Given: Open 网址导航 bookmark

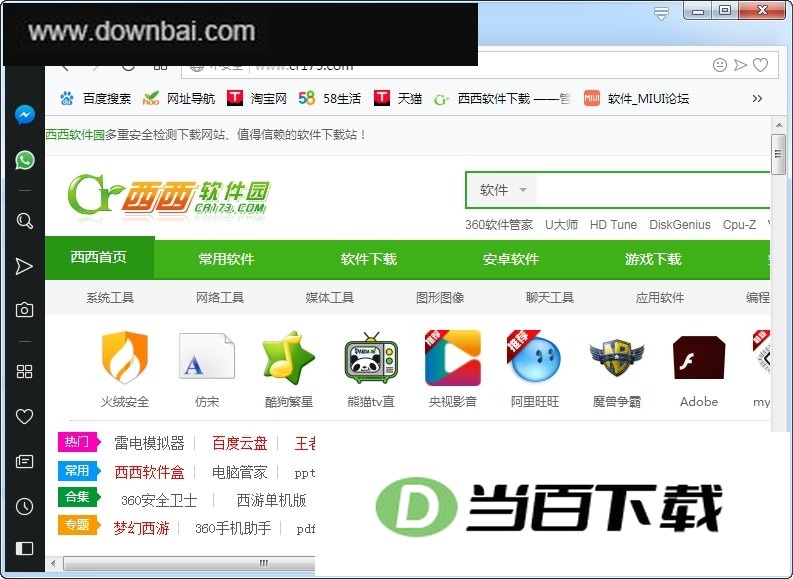Looking at the screenshot, I should pos(179,98).
